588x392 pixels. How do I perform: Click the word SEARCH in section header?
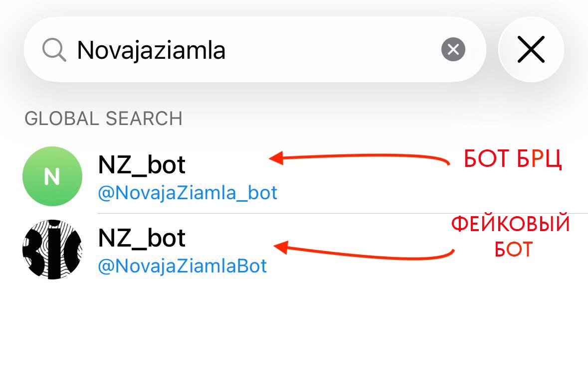pos(144,119)
